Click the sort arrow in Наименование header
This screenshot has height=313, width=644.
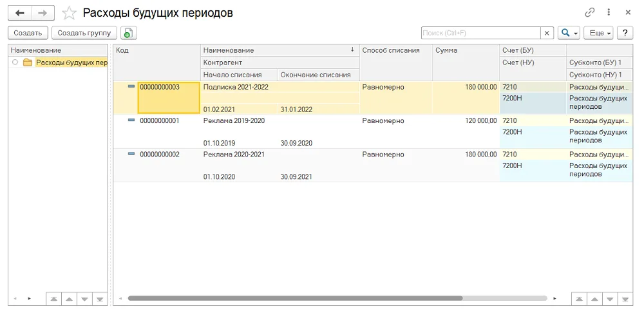click(x=352, y=50)
